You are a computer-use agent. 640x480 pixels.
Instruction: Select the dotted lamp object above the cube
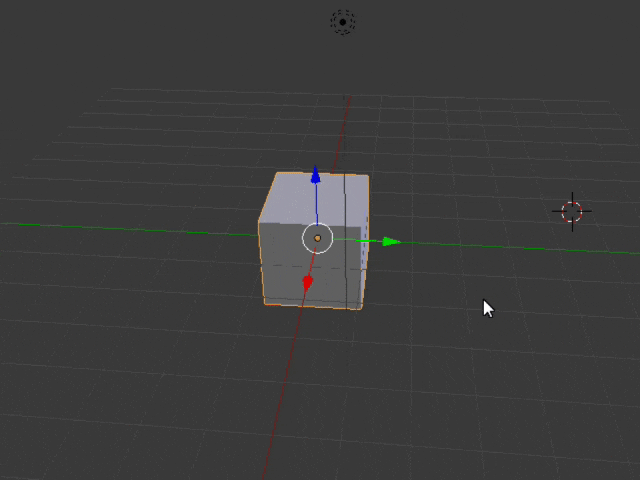click(343, 22)
